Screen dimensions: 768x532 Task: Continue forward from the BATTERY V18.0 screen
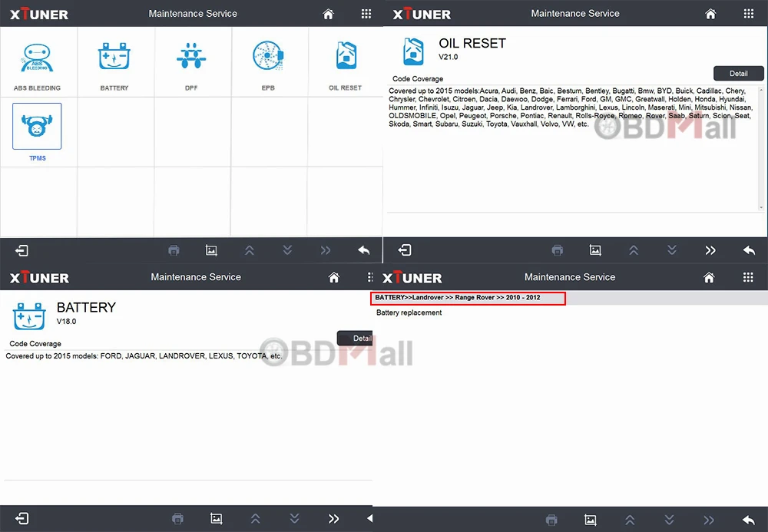(333, 519)
